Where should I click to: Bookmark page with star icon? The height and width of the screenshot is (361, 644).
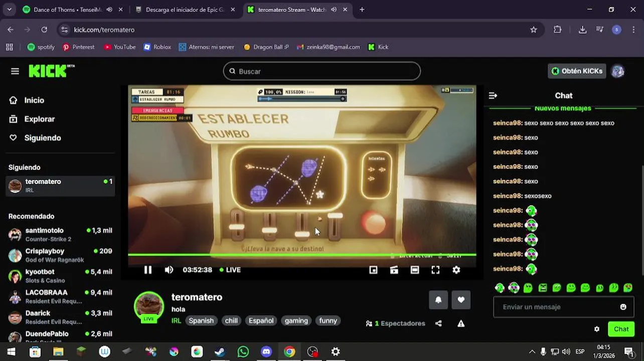pyautogui.click(x=534, y=30)
